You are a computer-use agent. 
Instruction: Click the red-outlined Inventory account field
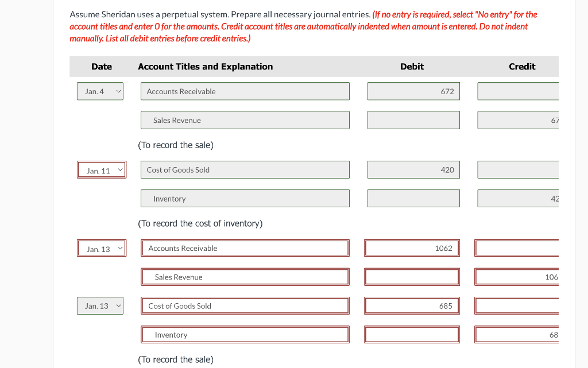pyautogui.click(x=245, y=335)
